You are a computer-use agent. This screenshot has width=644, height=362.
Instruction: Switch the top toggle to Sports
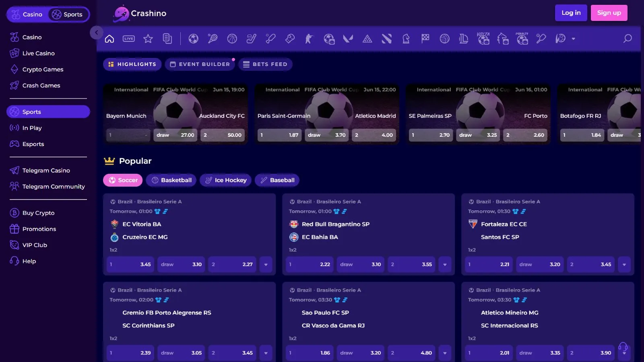68,14
